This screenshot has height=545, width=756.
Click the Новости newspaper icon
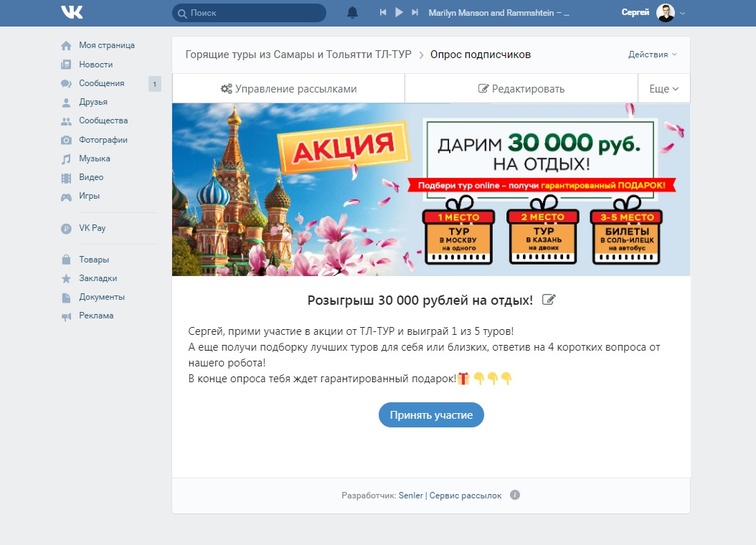coord(66,65)
